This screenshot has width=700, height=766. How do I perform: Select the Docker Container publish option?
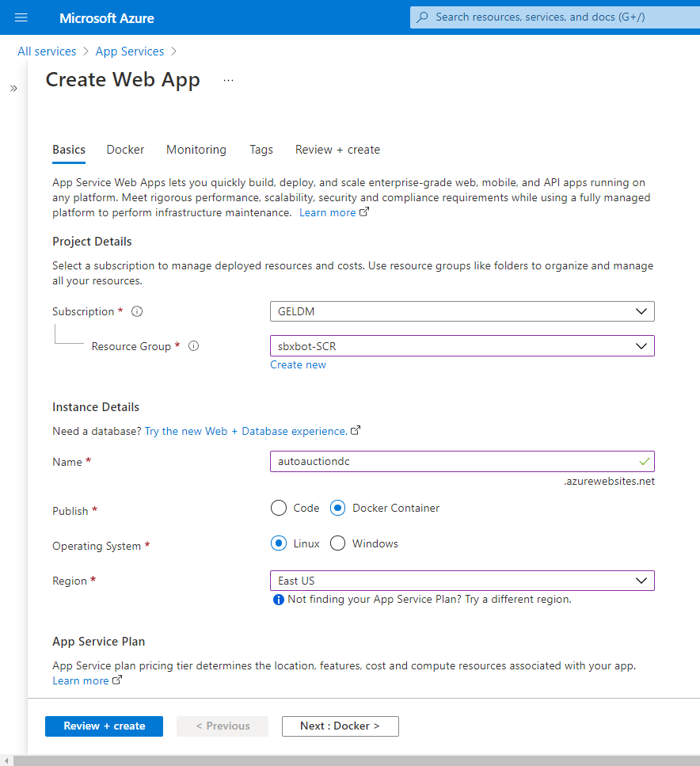tap(338, 509)
